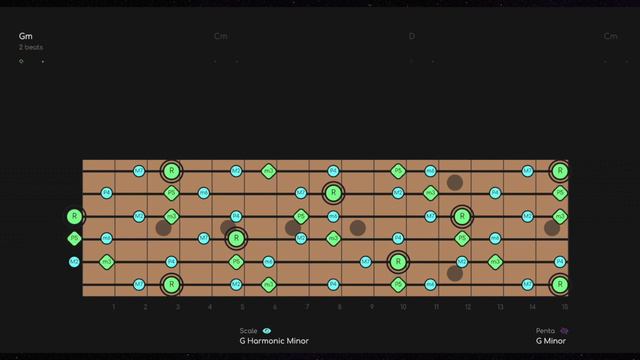Click m3 diamond on A string fret 1

[107, 262]
